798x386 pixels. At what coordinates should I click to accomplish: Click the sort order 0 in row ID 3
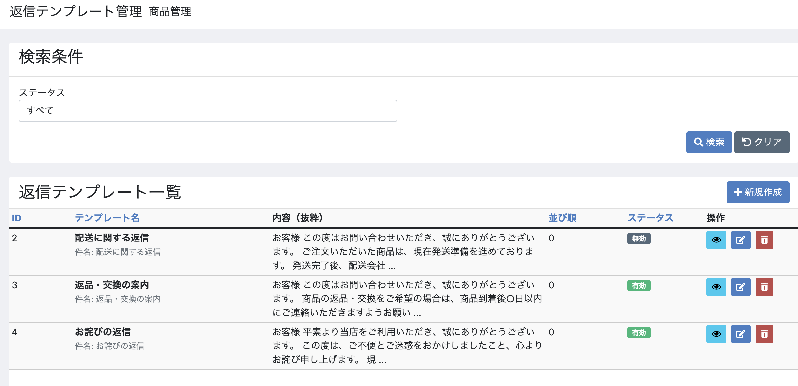(551, 285)
